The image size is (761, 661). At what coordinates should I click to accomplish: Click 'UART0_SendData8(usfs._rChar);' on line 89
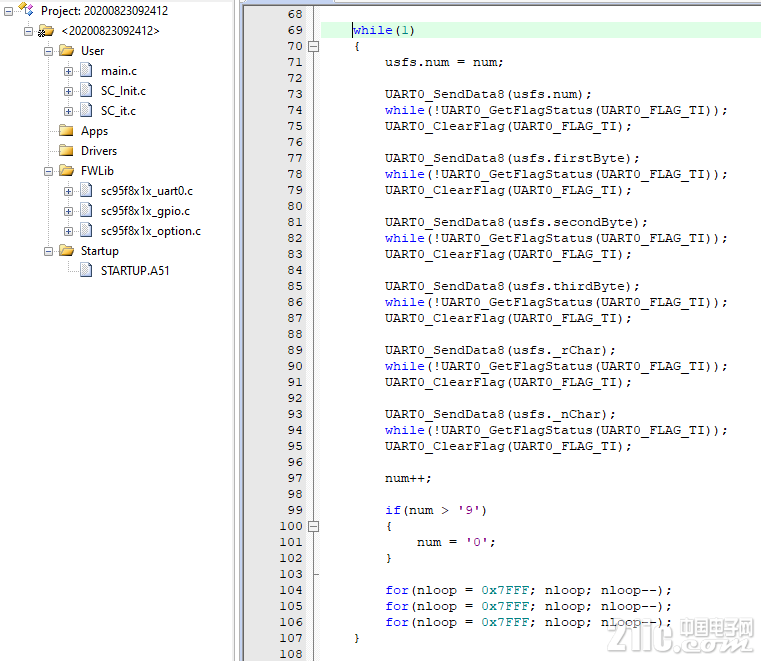coord(500,350)
